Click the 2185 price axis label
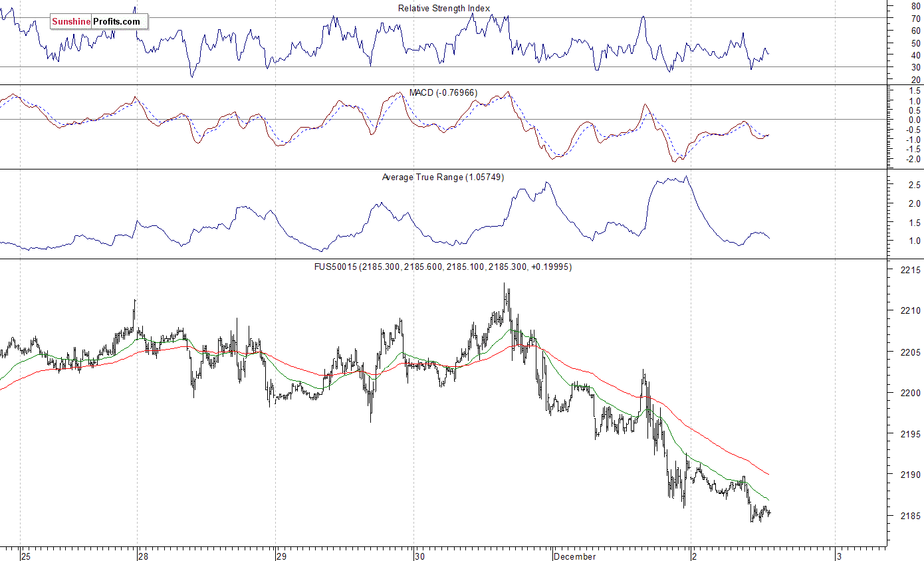Image resolution: width=924 pixels, height=561 pixels. [x=911, y=516]
